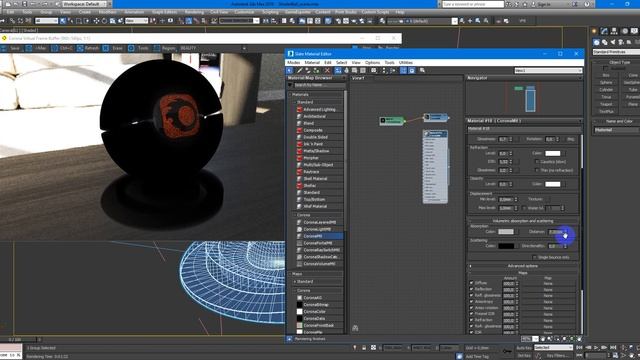640x360 pixels.
Task: Click the Create panel tab icon
Action: point(594,31)
